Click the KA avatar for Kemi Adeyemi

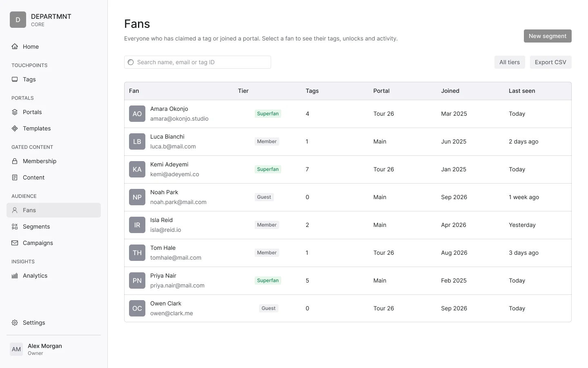tap(137, 169)
